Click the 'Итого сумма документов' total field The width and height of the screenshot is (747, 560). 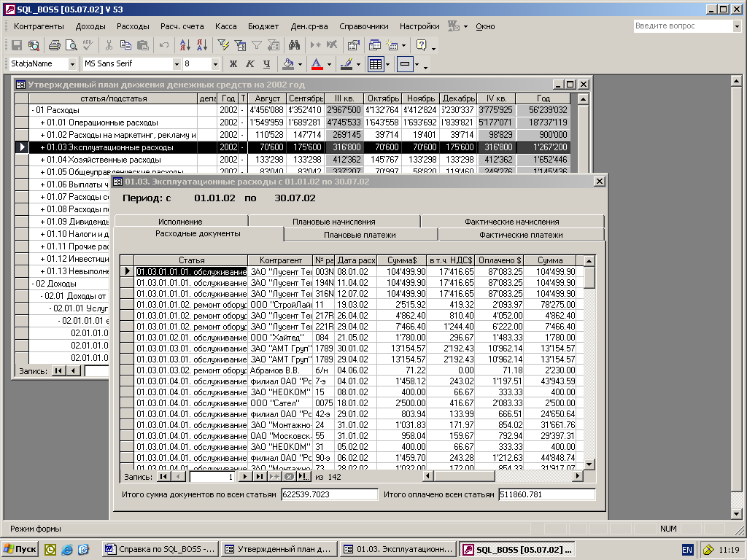[x=329, y=495]
